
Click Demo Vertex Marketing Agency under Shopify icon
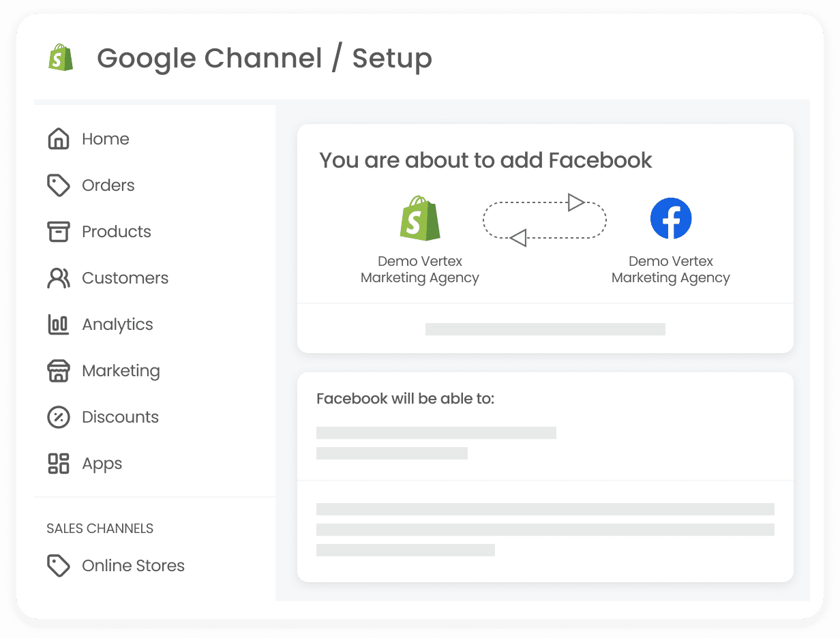click(x=420, y=269)
